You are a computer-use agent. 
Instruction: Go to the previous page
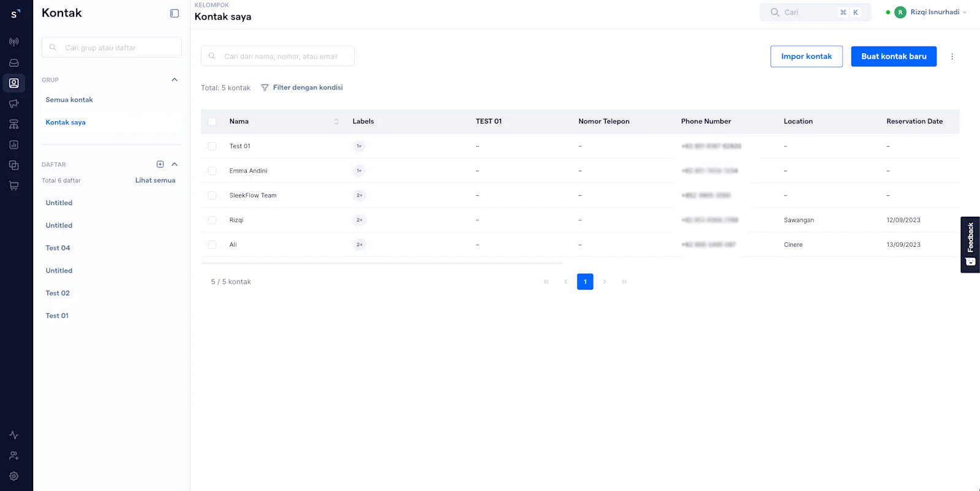click(565, 282)
